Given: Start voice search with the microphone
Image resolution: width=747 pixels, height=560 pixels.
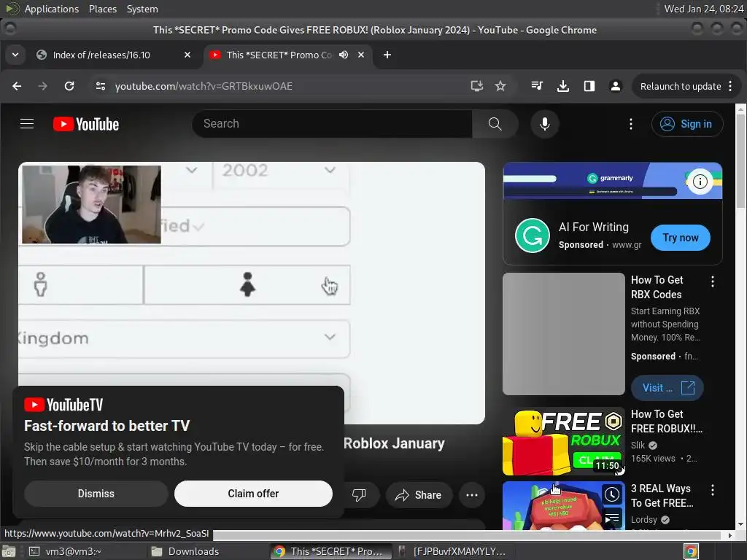Looking at the screenshot, I should (544, 124).
